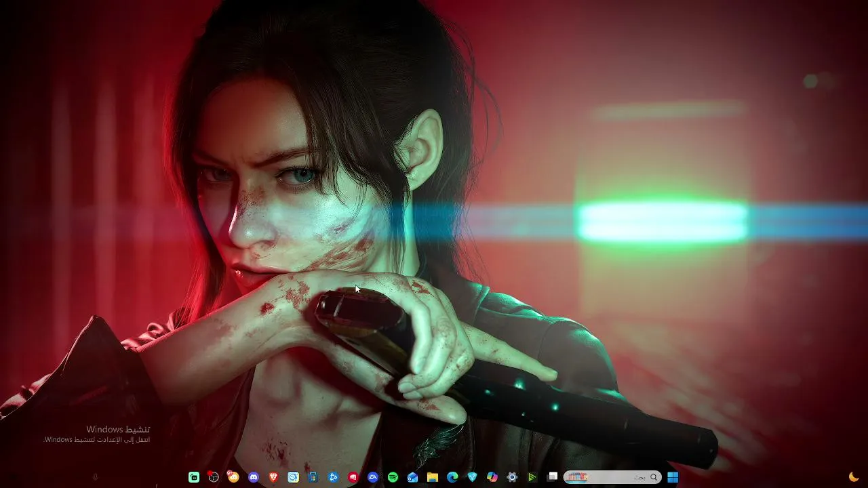Viewport: 868px width, 488px height.
Task: Launch Brave browser
Action: [x=273, y=477]
